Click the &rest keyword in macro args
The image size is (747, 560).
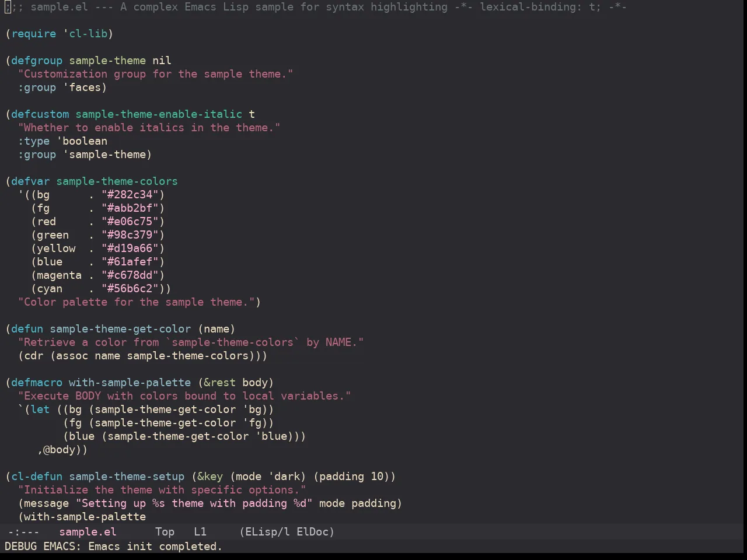tap(220, 383)
